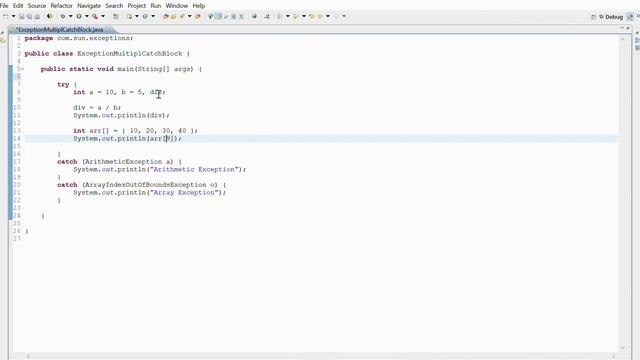Open the Refactor menu
Viewport: 640px width, 360px height.
(61, 6)
